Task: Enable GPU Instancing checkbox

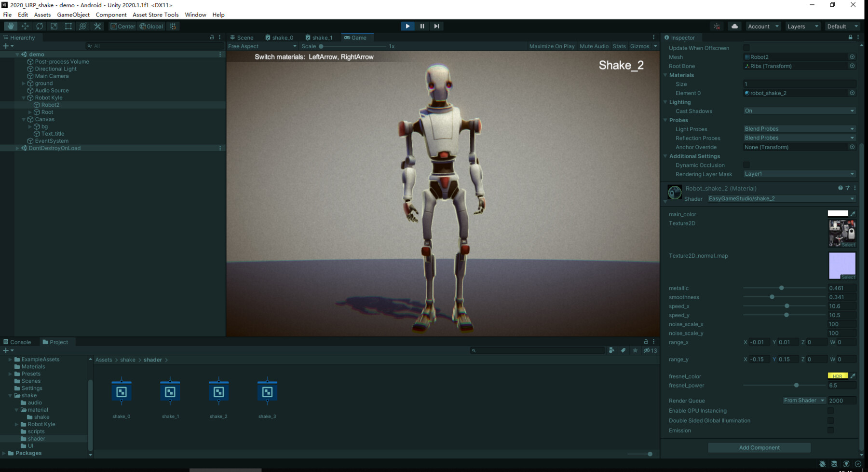Action: [x=831, y=411]
